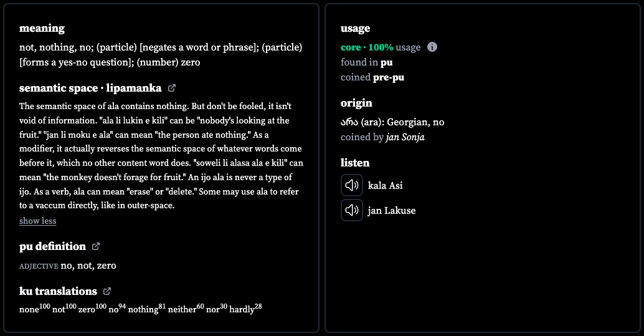Click the usage info icon

click(432, 47)
